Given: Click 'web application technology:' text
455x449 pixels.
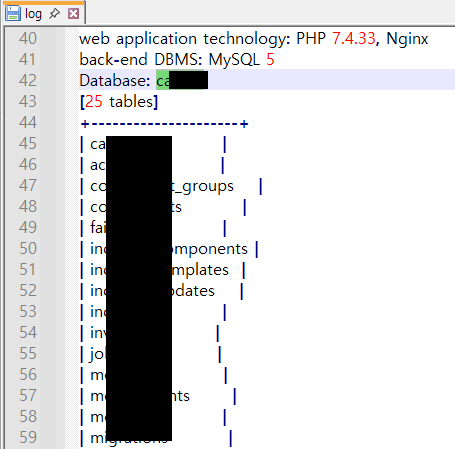Looking at the screenshot, I should point(185,40).
